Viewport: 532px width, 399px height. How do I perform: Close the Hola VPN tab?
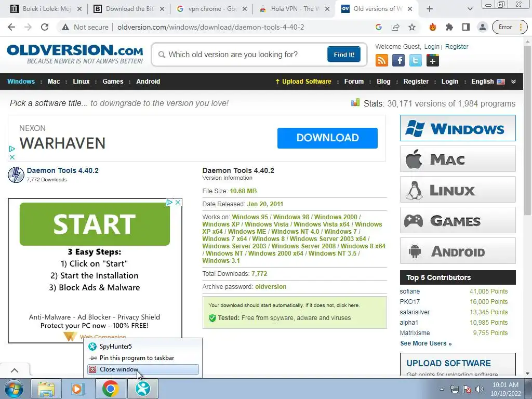click(327, 9)
